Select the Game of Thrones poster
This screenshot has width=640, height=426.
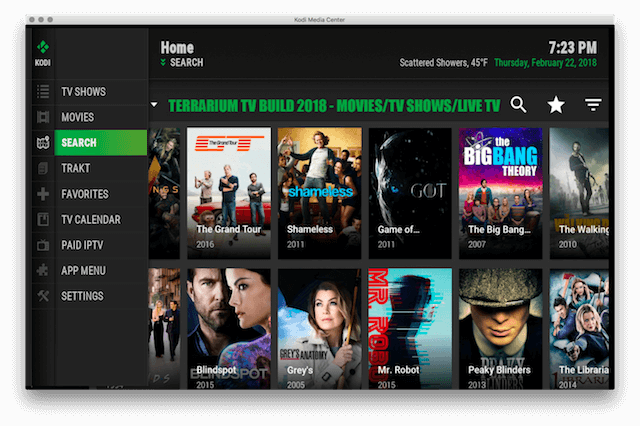410,193
